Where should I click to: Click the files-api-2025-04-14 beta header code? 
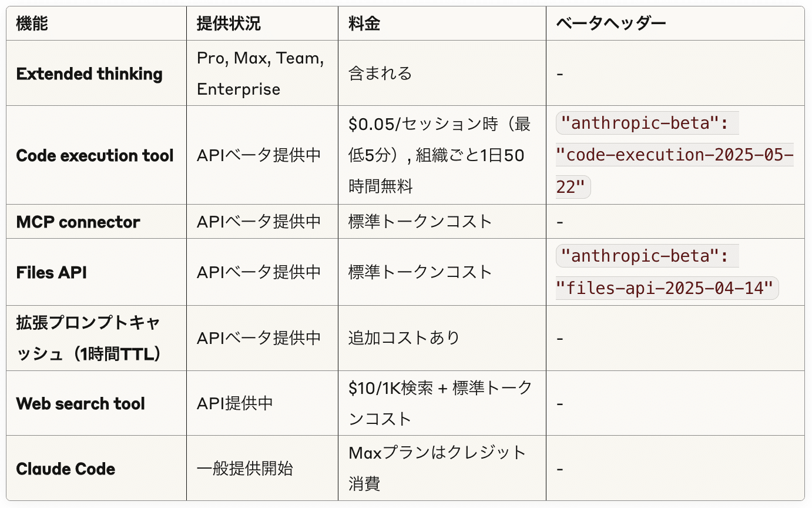click(x=667, y=288)
